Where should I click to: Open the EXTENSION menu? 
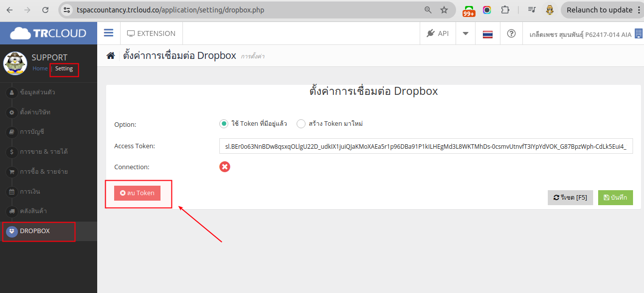click(151, 33)
